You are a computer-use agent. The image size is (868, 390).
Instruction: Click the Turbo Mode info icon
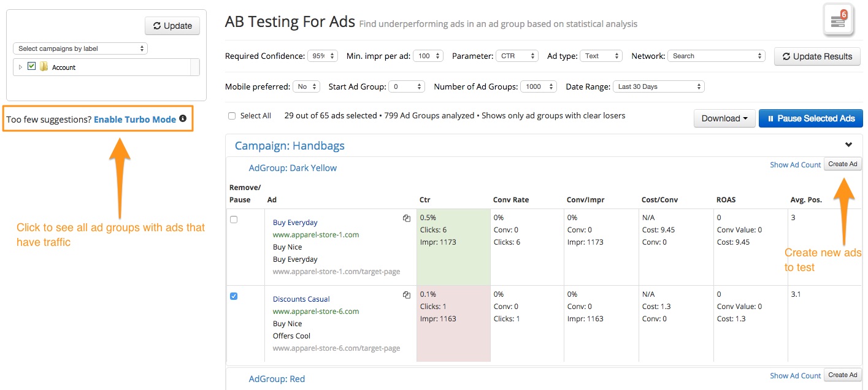click(x=183, y=119)
